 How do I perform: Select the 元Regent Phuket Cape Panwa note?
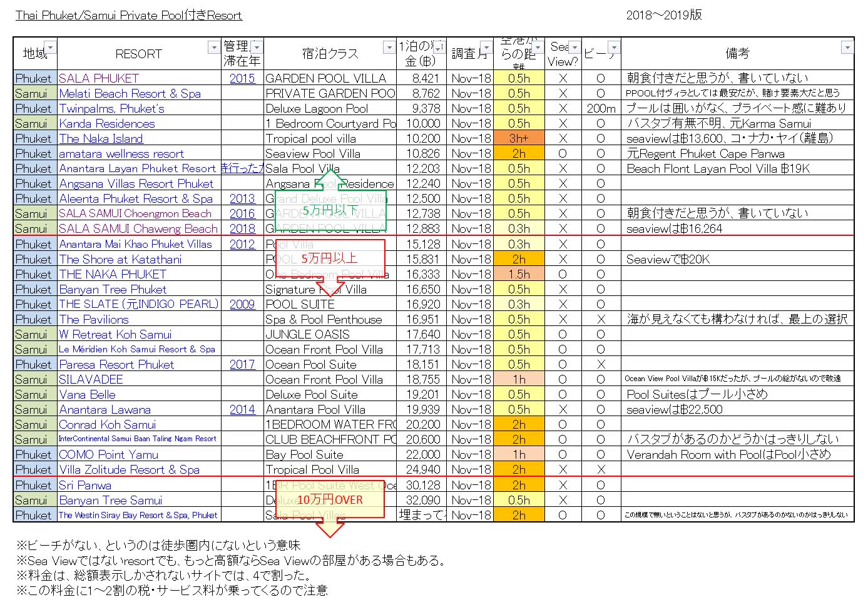tap(737, 153)
